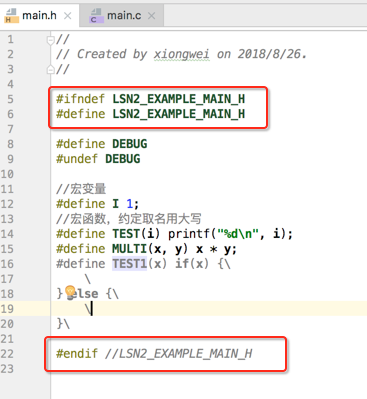Click line number 16 in the gutter

coord(7,264)
